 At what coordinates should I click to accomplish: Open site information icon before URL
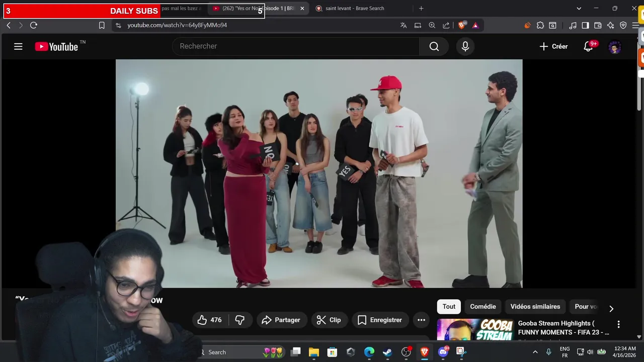(x=118, y=25)
